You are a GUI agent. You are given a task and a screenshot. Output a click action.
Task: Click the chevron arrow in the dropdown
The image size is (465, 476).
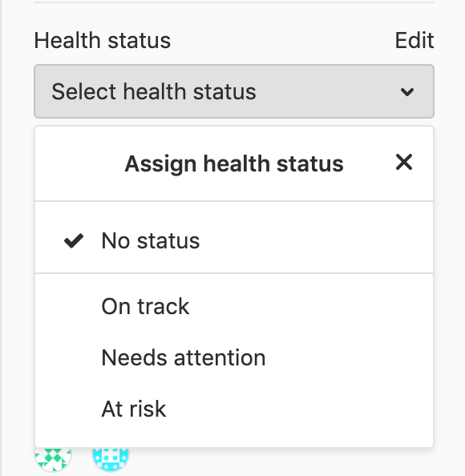tap(407, 91)
